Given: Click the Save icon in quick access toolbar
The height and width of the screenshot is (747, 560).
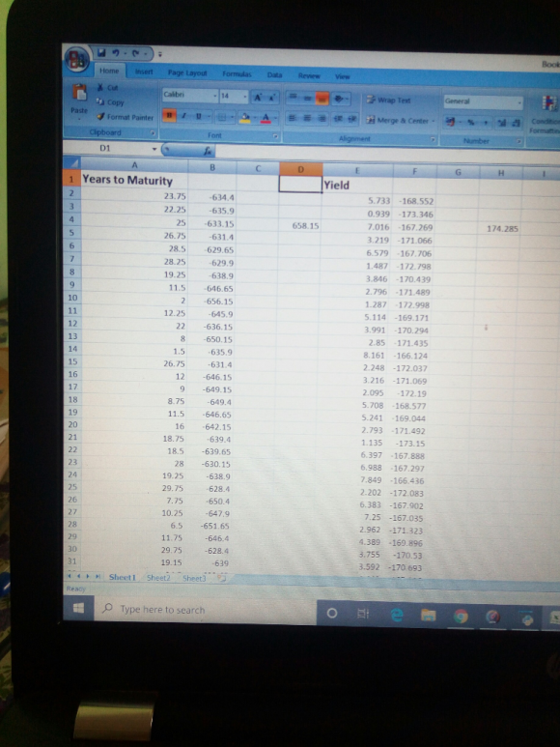Looking at the screenshot, I should 100,52.
